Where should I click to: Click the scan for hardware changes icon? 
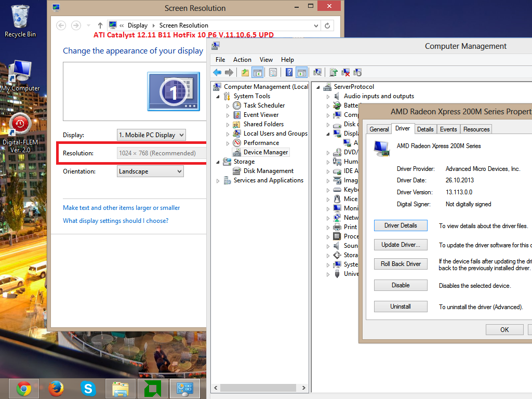click(x=317, y=72)
